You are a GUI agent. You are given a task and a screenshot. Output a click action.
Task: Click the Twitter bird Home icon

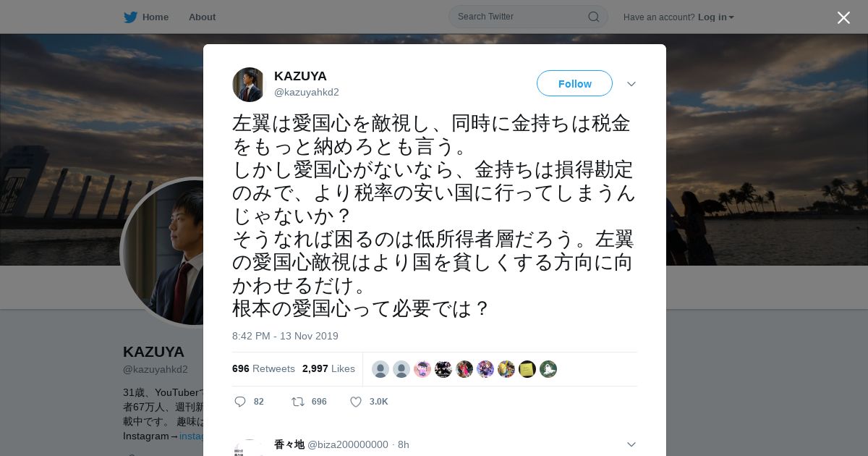(130, 17)
